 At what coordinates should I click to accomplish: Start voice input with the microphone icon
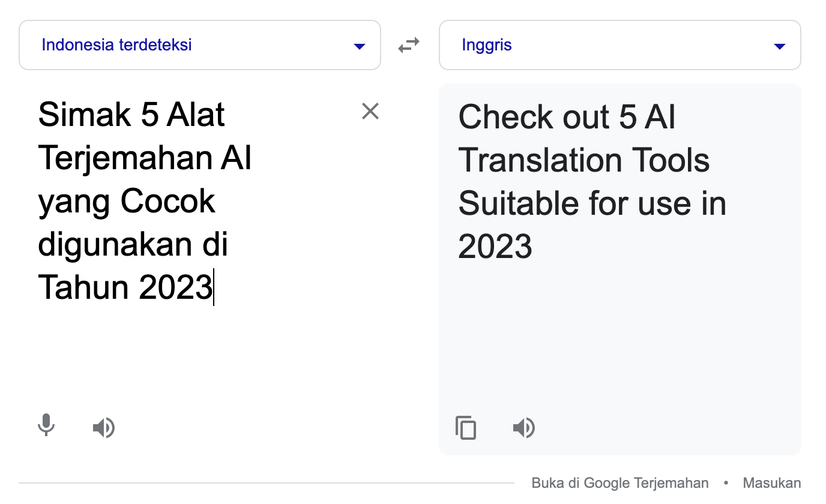pos(46,426)
